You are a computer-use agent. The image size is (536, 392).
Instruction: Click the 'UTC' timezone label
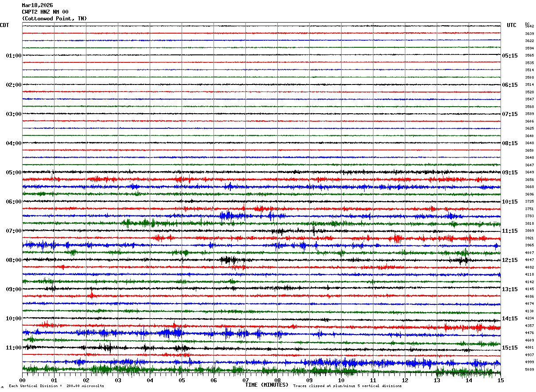coord(512,25)
